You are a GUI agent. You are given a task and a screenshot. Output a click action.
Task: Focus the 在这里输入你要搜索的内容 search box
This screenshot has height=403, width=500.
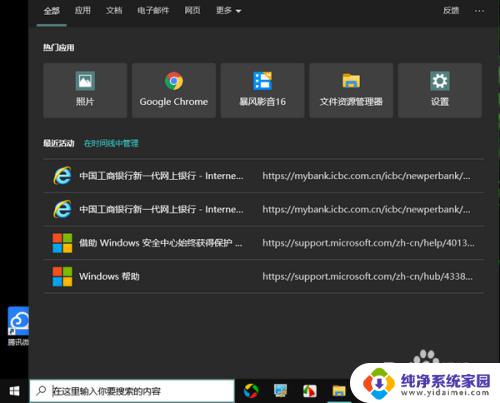coord(132,391)
